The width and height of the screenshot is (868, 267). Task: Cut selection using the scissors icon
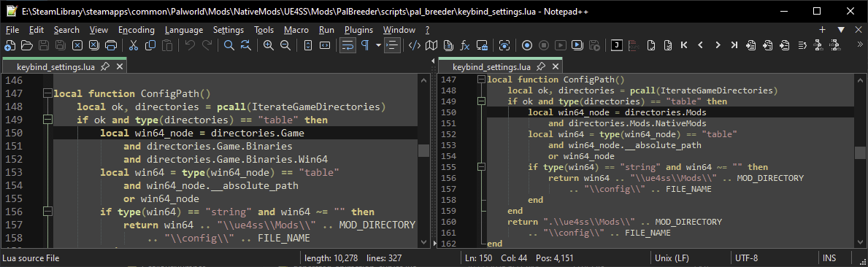tap(134, 45)
